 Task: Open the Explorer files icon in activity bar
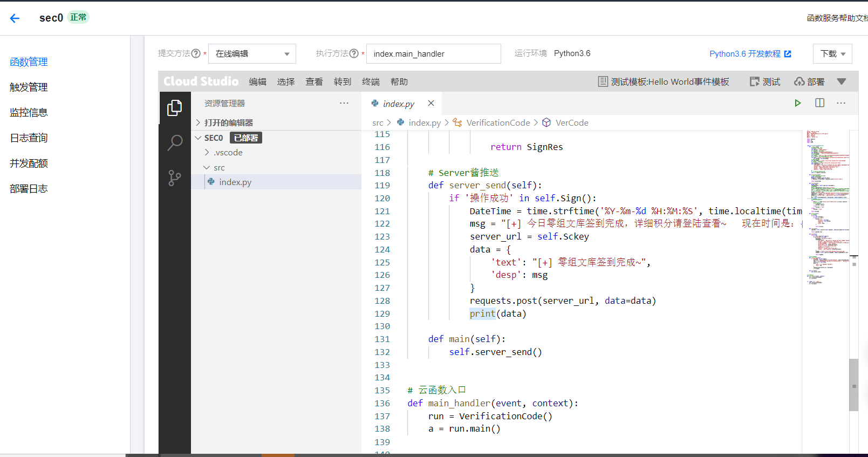(x=175, y=108)
